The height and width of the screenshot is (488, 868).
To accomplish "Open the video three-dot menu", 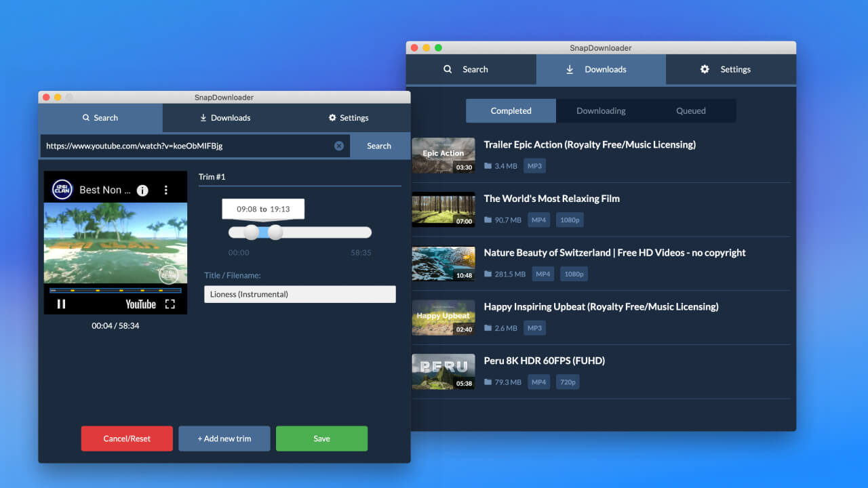I will 165,190.
